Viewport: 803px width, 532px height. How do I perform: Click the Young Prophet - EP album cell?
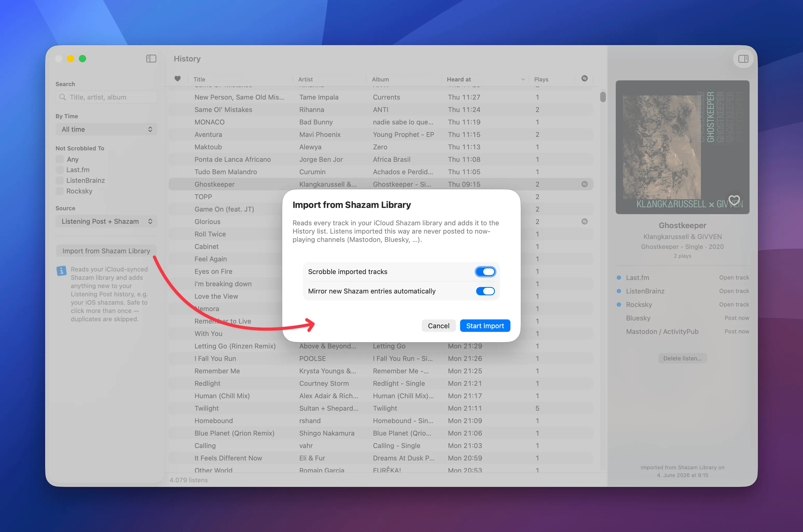click(x=403, y=135)
